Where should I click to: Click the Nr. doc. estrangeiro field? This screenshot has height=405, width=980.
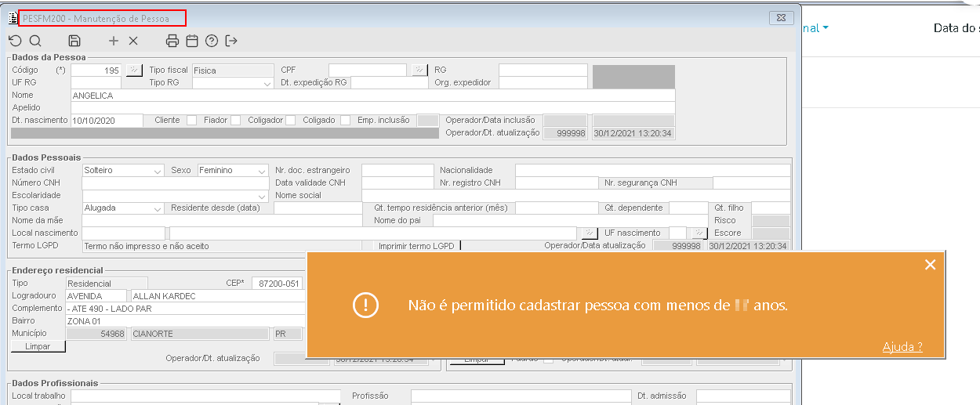[397, 170]
